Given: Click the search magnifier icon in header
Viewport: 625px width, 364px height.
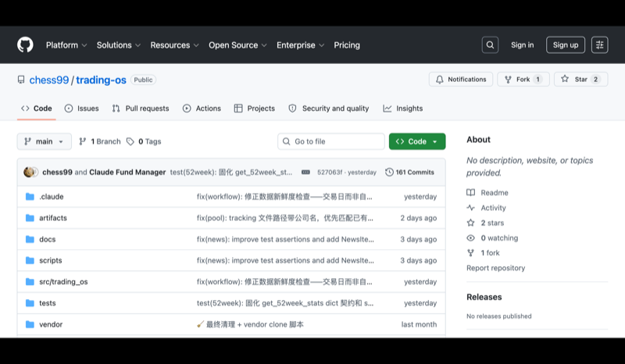Looking at the screenshot, I should (x=490, y=45).
